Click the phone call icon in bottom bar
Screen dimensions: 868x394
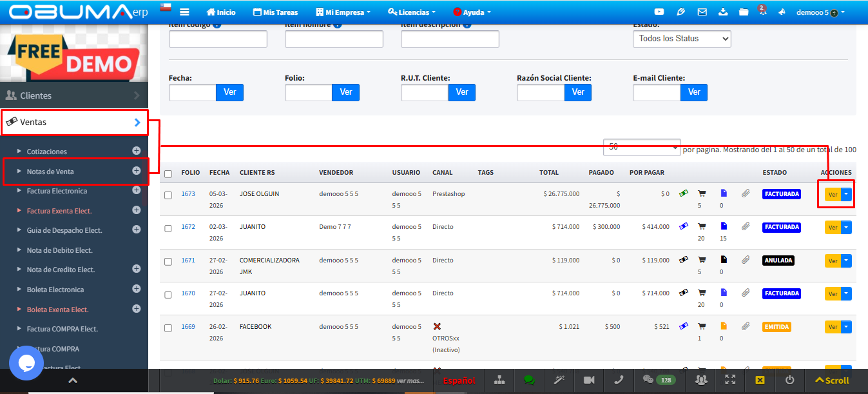618,380
